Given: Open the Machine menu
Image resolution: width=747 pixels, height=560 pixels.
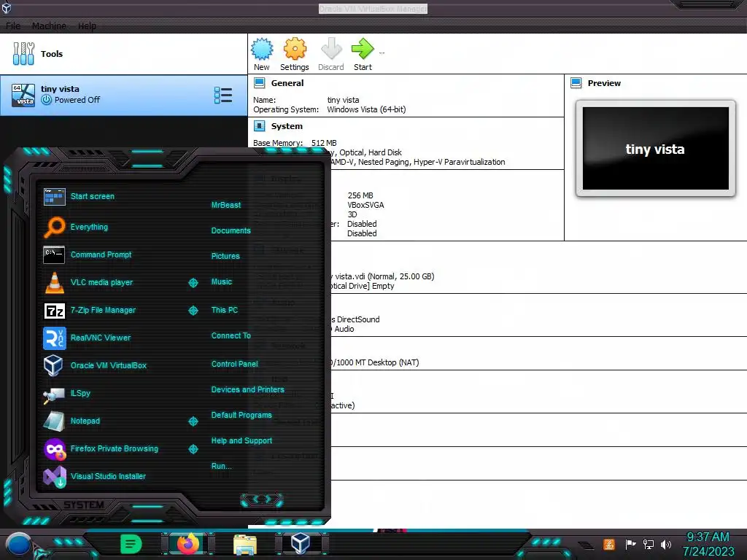Looking at the screenshot, I should 49,26.
